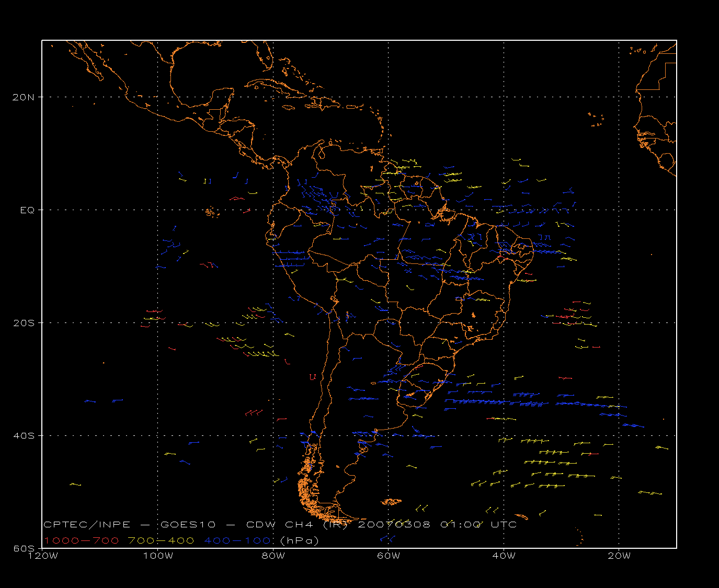The height and width of the screenshot is (588, 719).
Task: Click the (hPa) unit label
Action: pyautogui.click(x=300, y=540)
